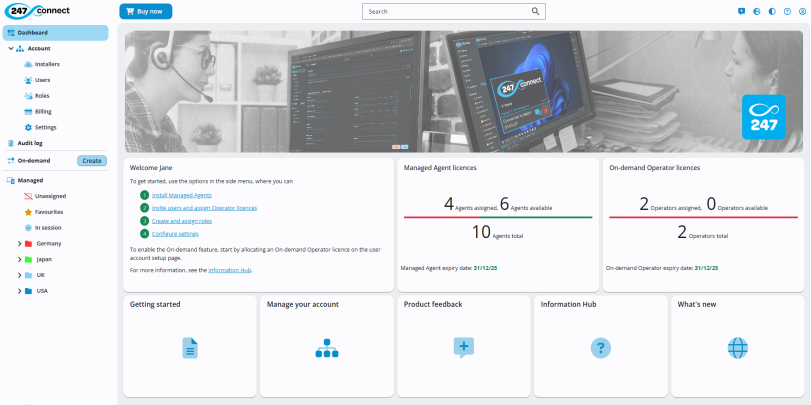This screenshot has width=811, height=405.
Task: Select the light blue UK folder
Action: (28, 275)
